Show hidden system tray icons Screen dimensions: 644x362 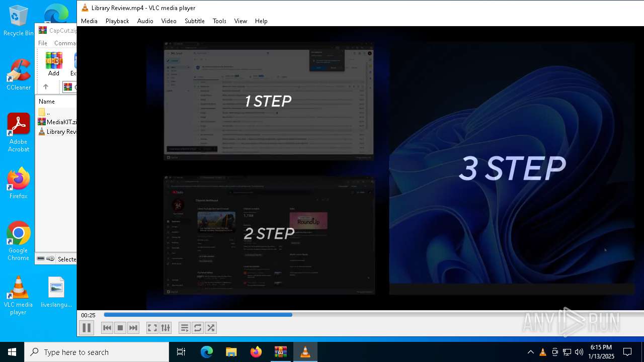pos(531,352)
